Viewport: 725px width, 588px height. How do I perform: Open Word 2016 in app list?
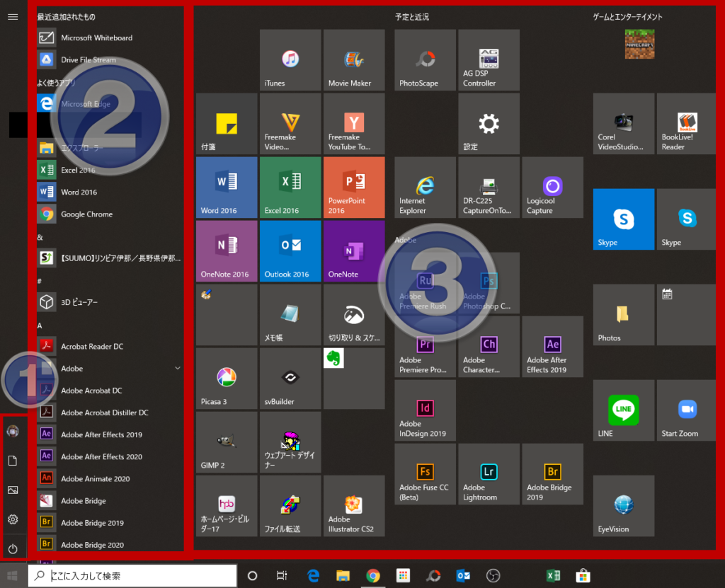pos(110,192)
